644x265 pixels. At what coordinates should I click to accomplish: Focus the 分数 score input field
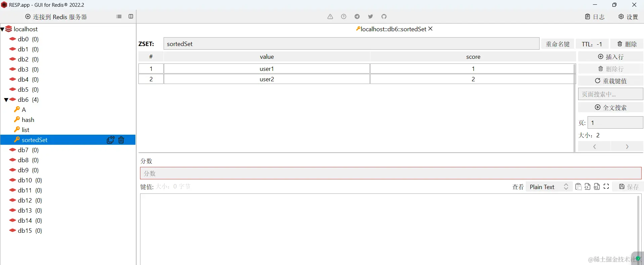391,173
